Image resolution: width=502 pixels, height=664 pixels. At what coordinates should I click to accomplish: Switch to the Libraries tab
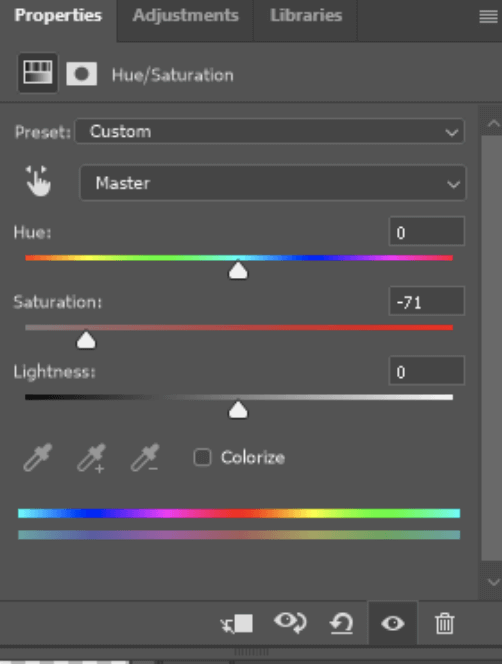click(x=306, y=16)
